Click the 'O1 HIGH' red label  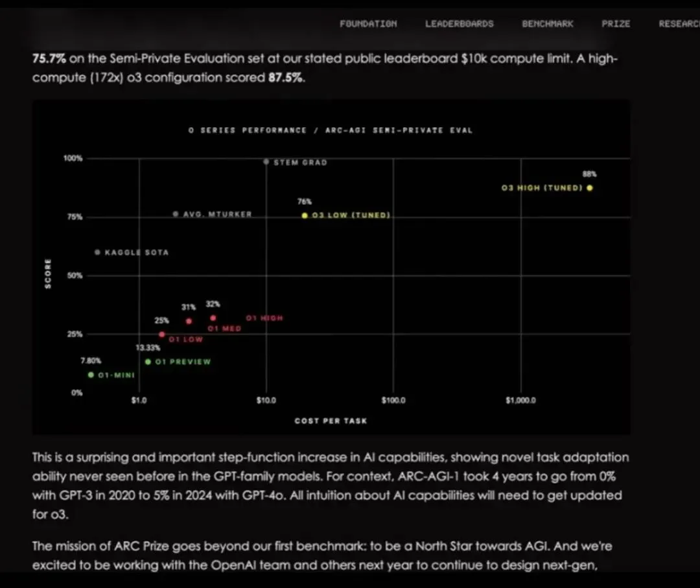click(x=264, y=318)
